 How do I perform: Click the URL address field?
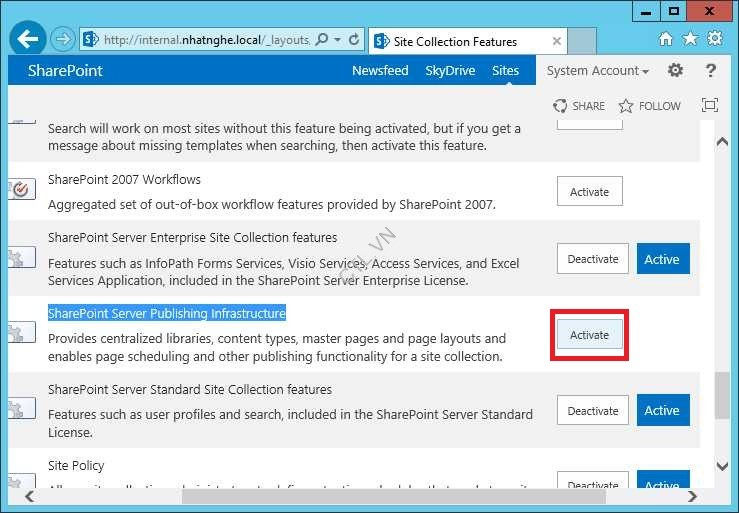[x=206, y=40]
